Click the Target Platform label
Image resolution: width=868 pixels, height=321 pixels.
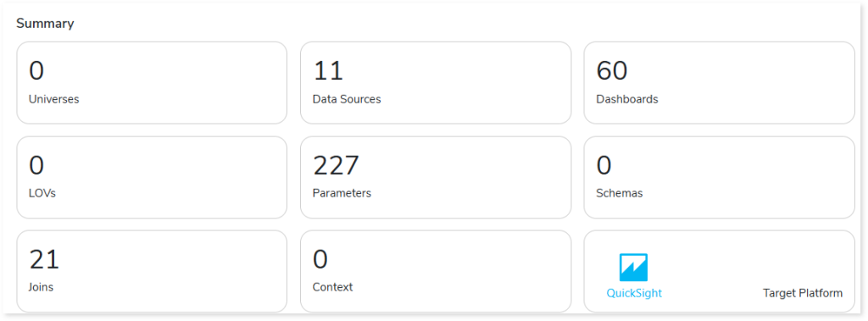pos(803,293)
